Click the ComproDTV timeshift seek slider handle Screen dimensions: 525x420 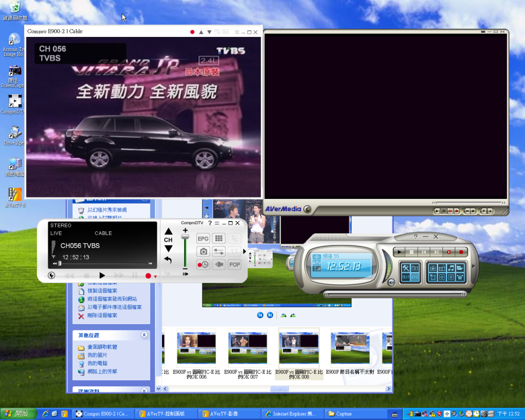tap(59, 264)
